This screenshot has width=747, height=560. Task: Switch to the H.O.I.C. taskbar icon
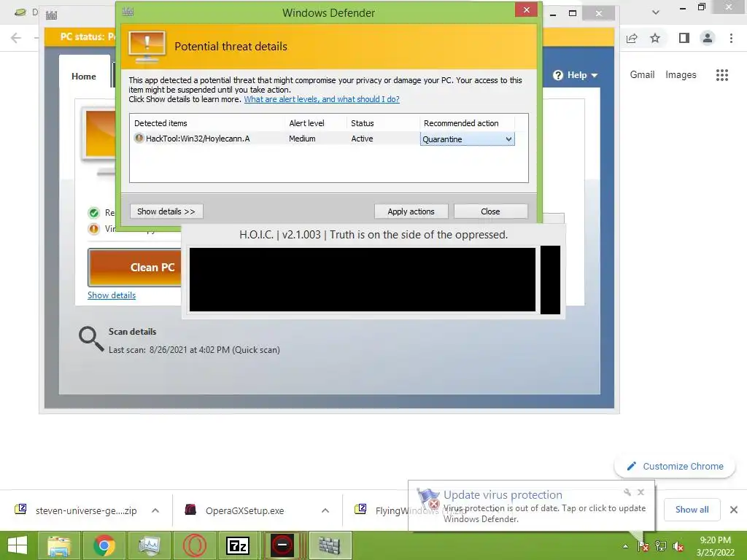[282, 545]
